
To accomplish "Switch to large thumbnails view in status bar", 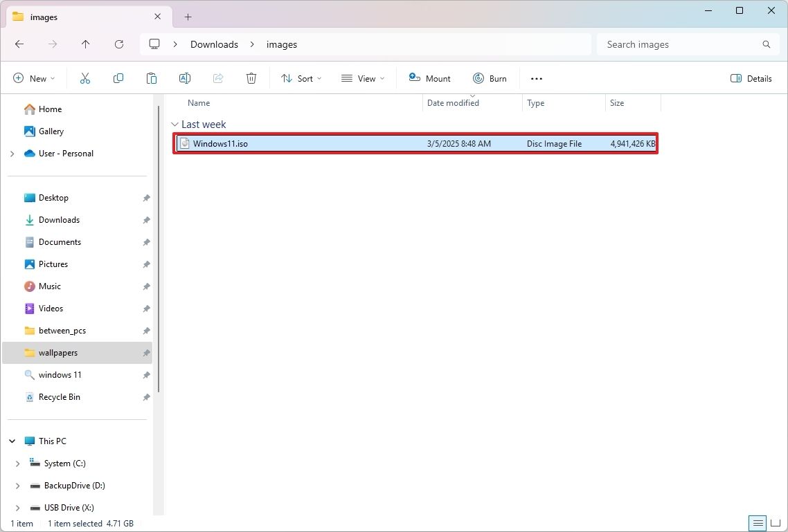I will pos(776,524).
